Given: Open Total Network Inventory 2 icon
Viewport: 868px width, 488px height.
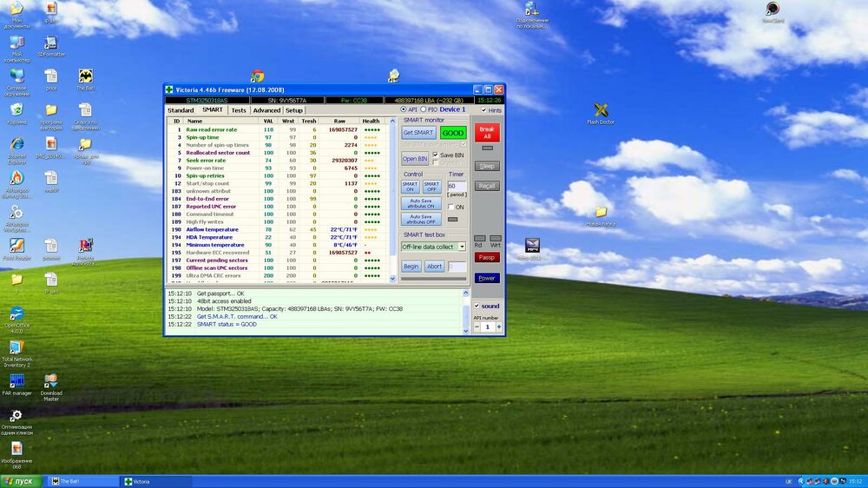Looking at the screenshot, I should (x=16, y=348).
